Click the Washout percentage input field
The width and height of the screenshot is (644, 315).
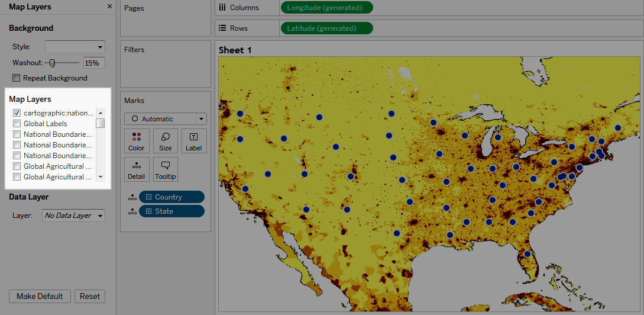(x=94, y=63)
